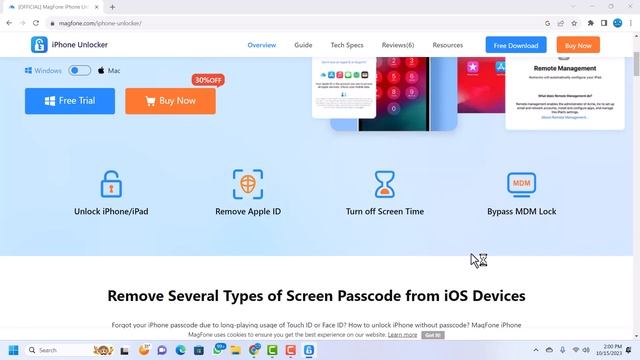Show hidden tray icons with the chevron

coord(536,350)
